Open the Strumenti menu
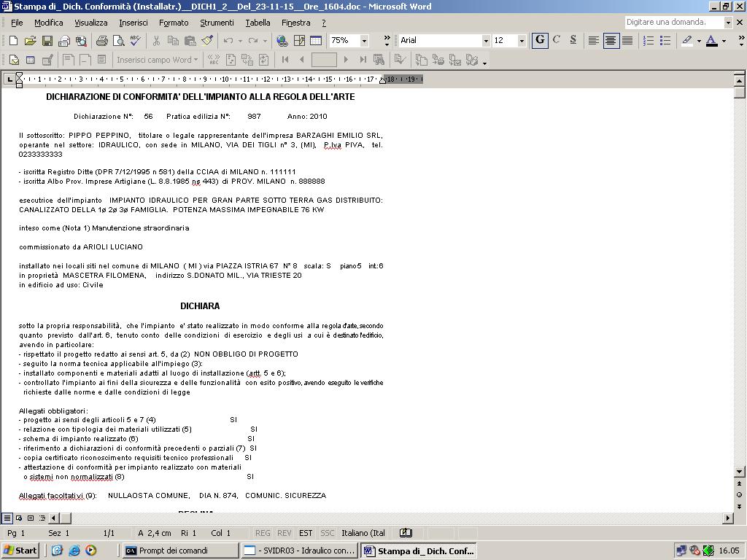This screenshot has height=560, width=747. pos(217,23)
